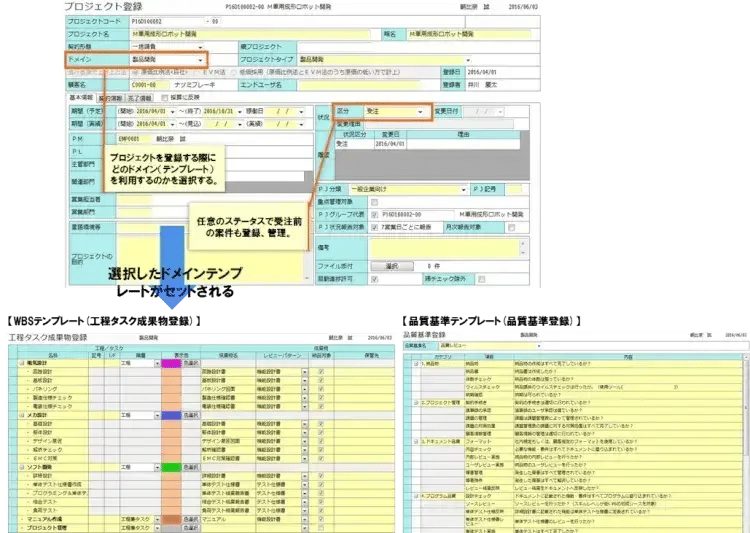This screenshot has height=533, width=750.
Task: Click the green color swatch for ソフト開発
Action: tap(170, 466)
